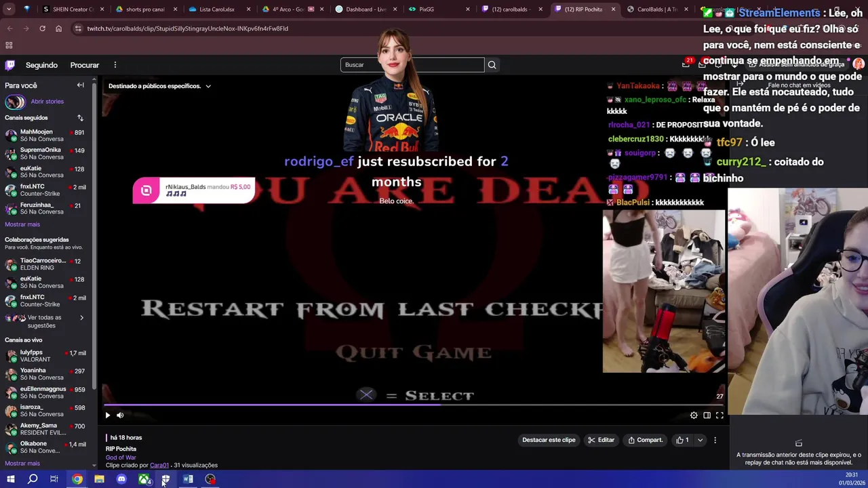Open the God of War category link
The height and width of the screenshot is (488, 868).
tap(121, 457)
